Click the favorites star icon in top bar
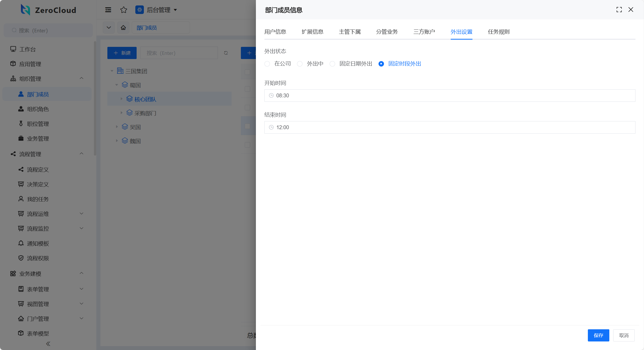 tap(124, 10)
